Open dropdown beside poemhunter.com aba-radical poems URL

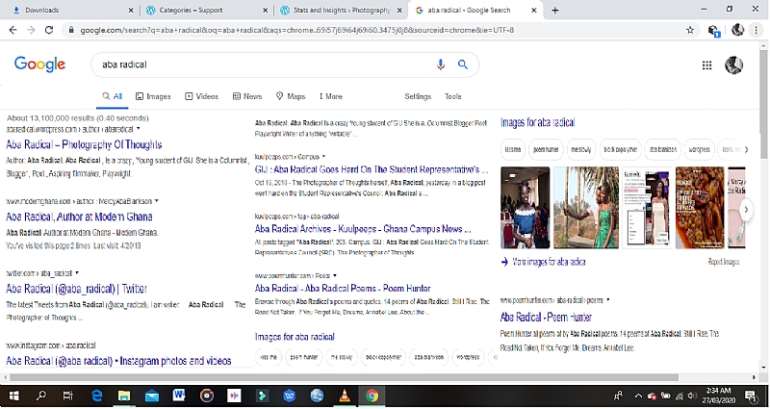[x=608, y=300]
